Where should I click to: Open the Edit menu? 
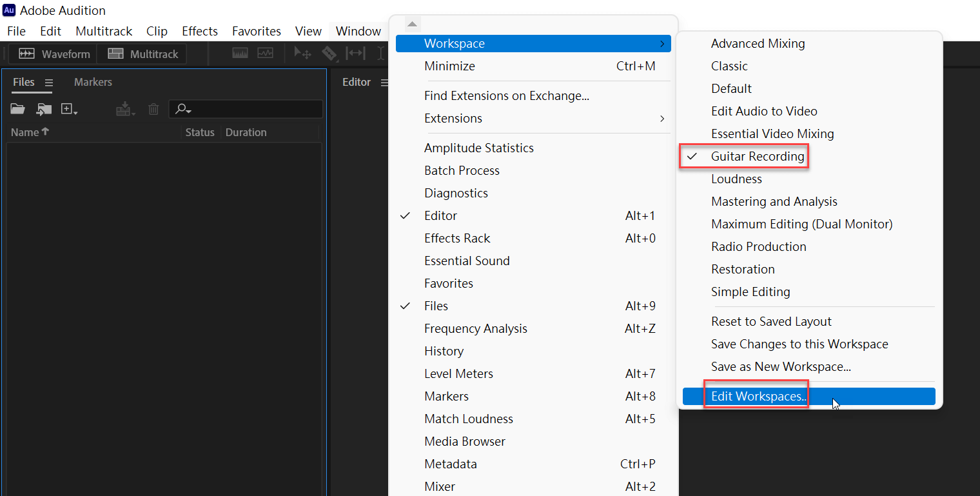[x=51, y=31]
